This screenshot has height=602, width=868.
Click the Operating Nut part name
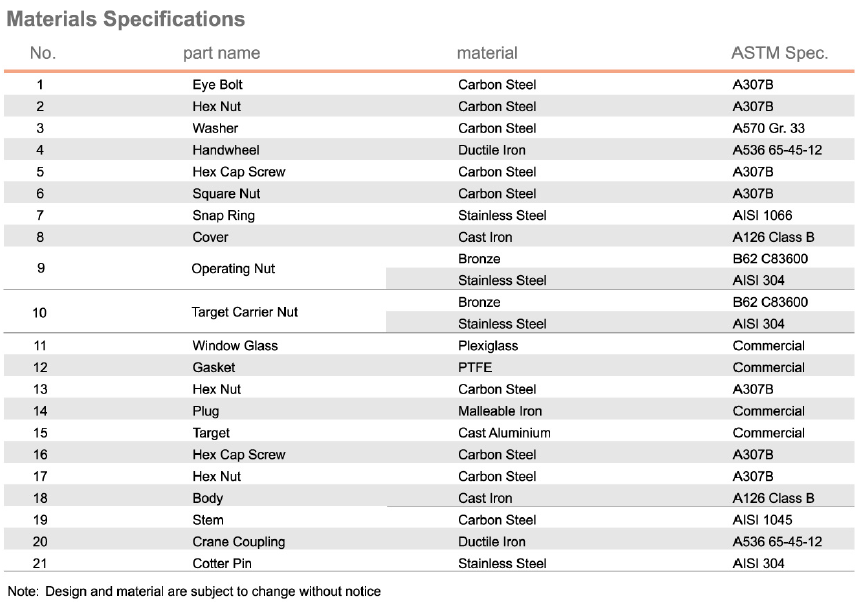click(x=233, y=269)
